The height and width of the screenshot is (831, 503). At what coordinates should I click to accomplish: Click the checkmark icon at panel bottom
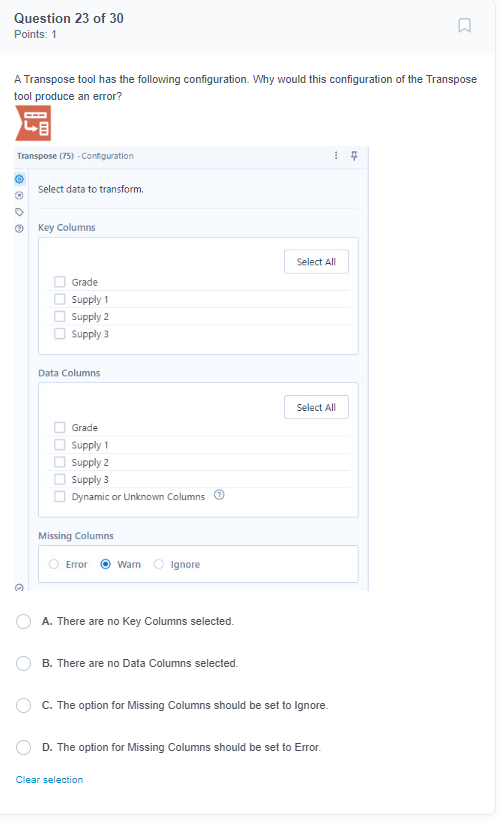coord(20,587)
